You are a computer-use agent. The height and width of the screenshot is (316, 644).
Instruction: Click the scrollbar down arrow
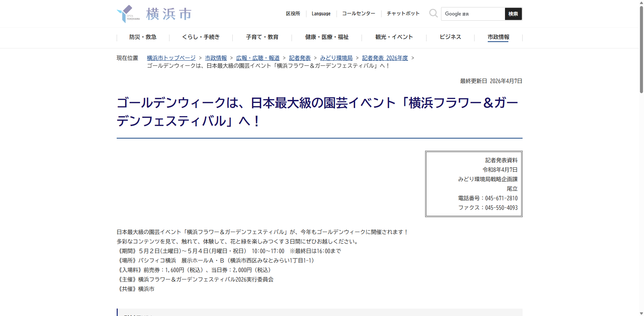click(641, 313)
